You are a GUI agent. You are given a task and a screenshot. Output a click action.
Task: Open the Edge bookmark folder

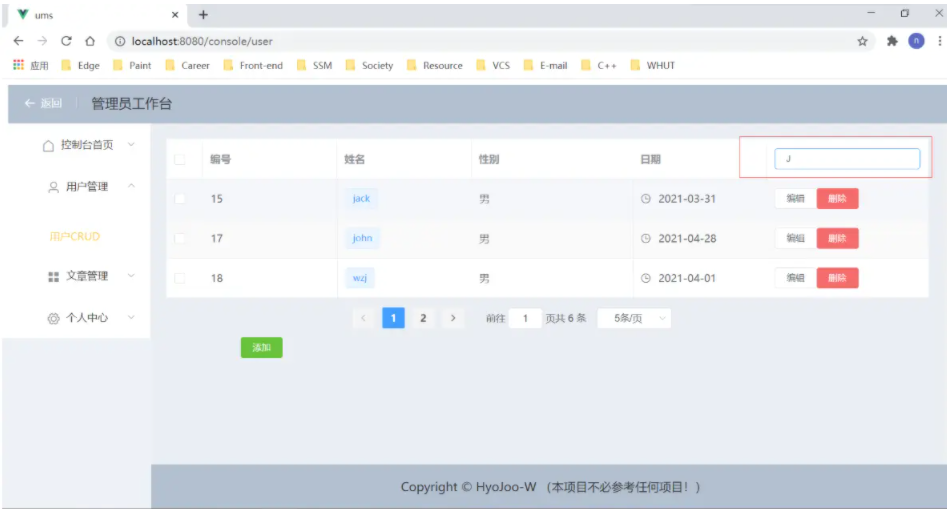pos(80,65)
